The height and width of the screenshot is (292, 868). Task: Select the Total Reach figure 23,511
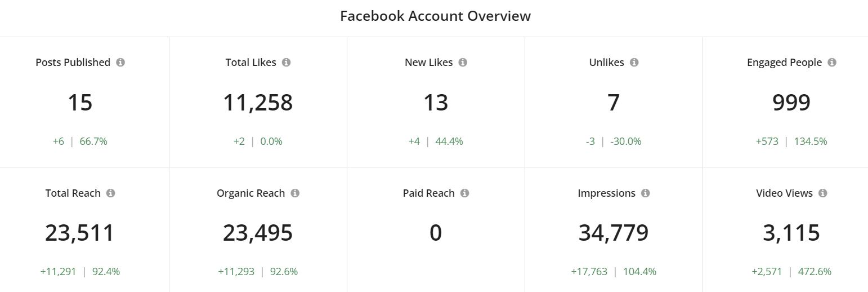pos(80,233)
